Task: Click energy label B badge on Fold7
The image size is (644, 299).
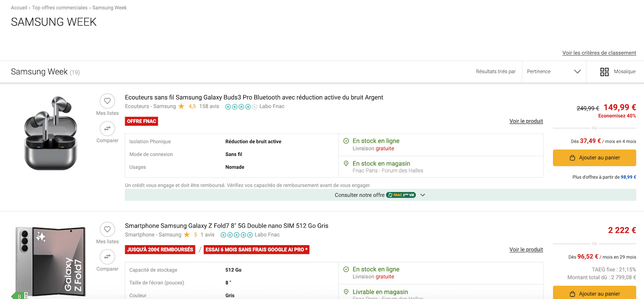Action: 19,296
